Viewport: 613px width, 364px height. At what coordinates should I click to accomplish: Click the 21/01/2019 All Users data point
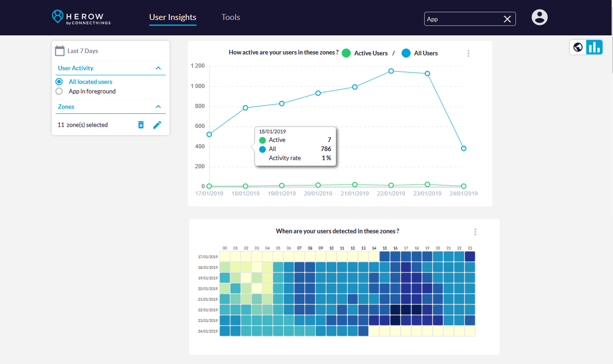[x=355, y=87]
